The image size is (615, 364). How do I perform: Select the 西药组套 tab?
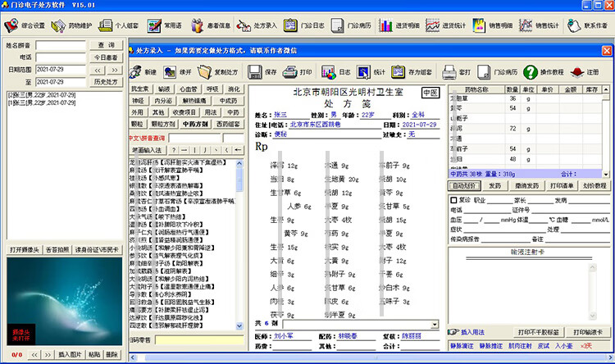(x=228, y=124)
